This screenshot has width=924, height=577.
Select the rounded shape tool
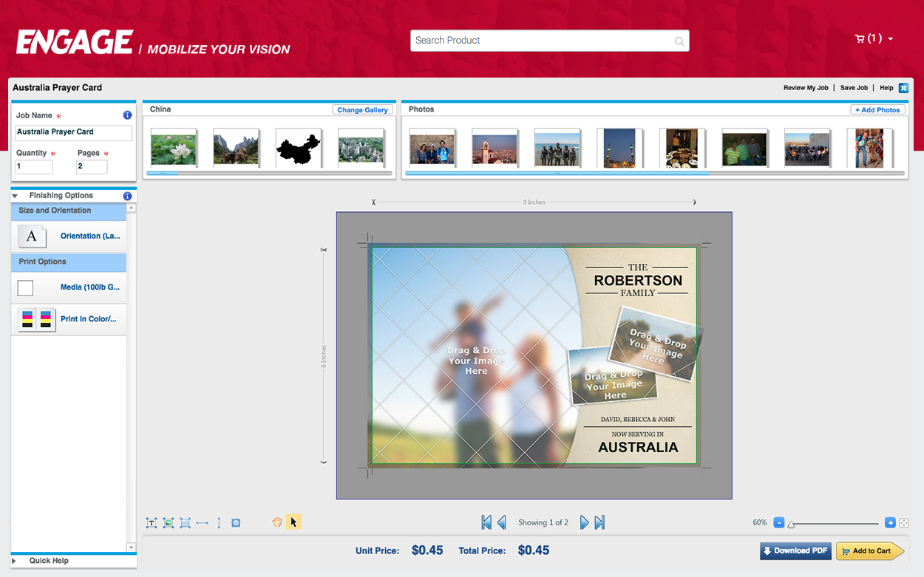coord(236,522)
